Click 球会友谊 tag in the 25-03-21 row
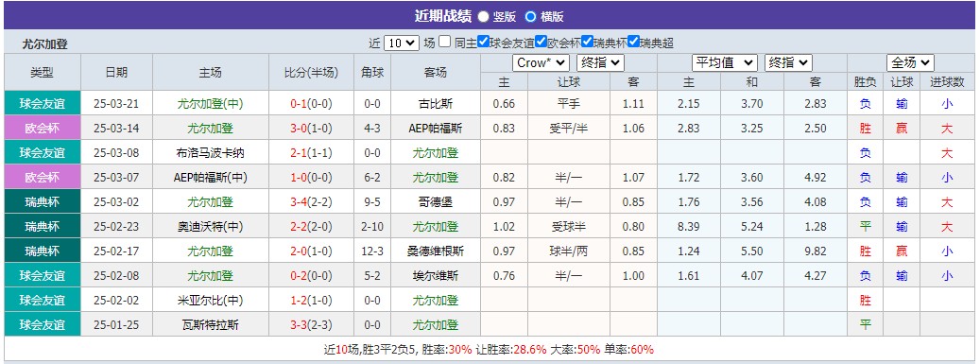Image resolution: width=980 pixels, height=364 pixels. [x=43, y=104]
